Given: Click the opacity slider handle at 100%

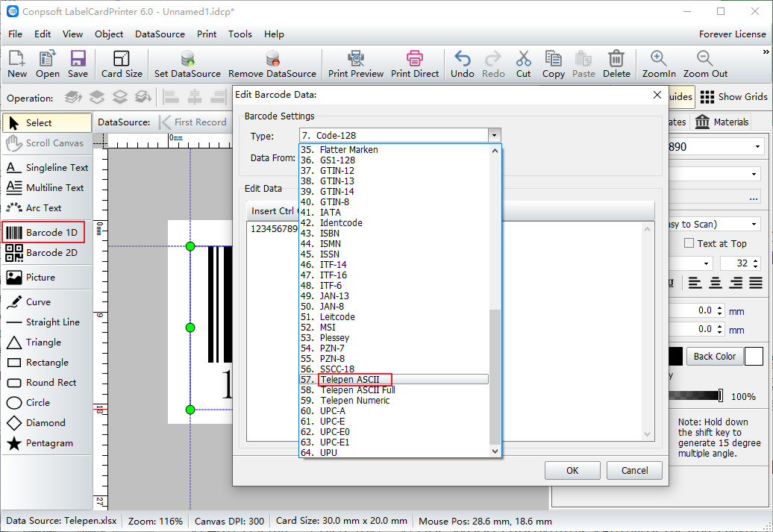Looking at the screenshot, I should tap(721, 395).
